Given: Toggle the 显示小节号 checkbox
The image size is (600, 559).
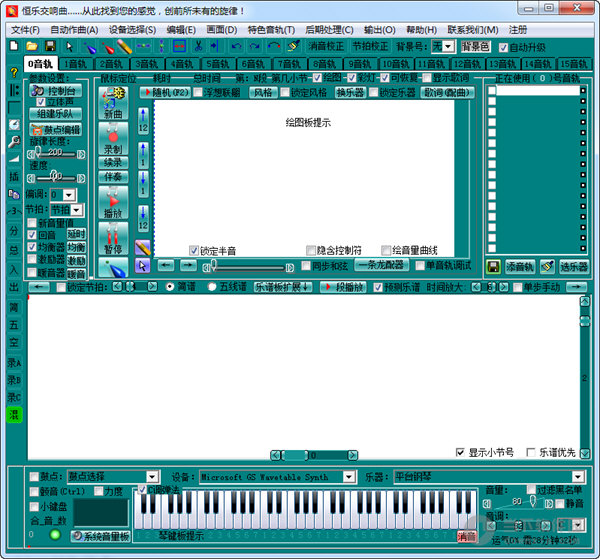Looking at the screenshot, I should [460, 452].
